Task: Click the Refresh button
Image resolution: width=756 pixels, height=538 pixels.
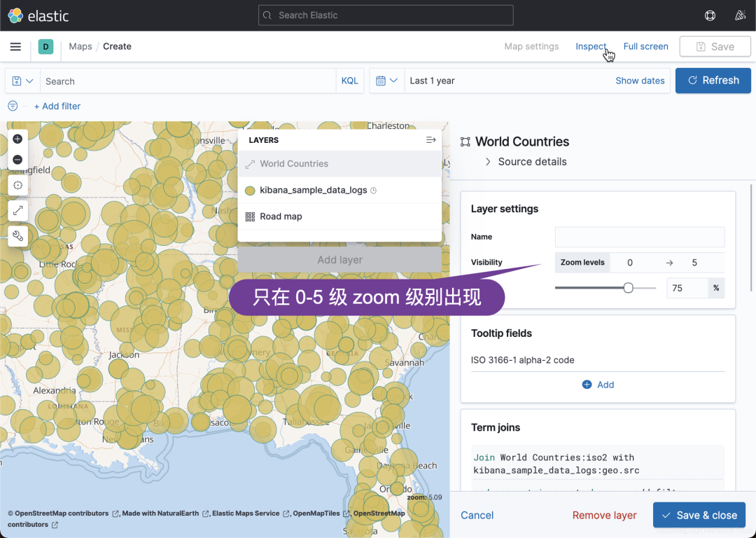Action: coord(713,80)
